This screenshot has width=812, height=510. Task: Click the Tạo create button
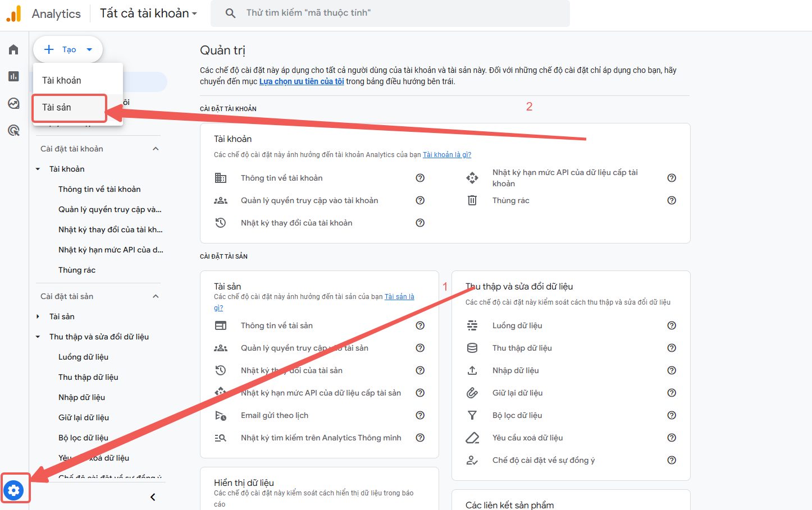pyautogui.click(x=68, y=49)
